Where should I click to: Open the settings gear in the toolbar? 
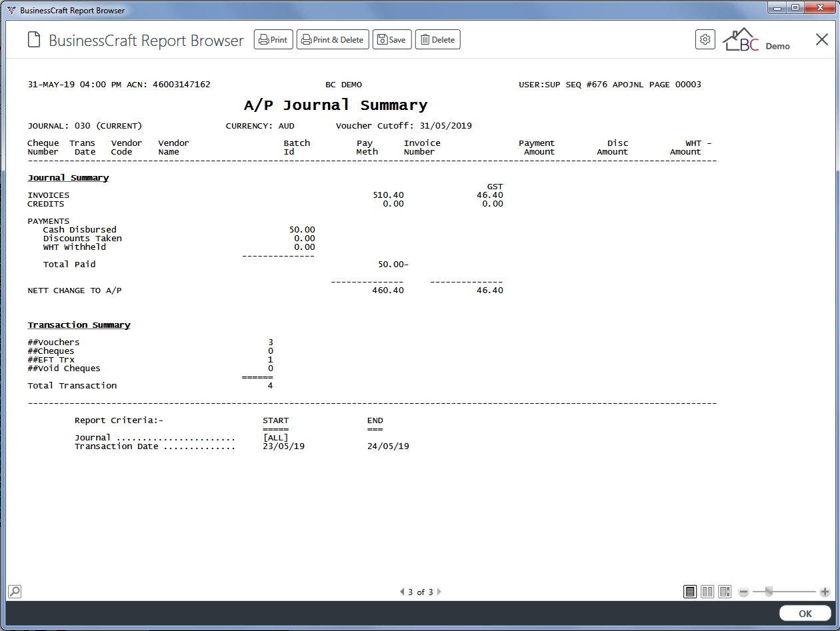(x=705, y=39)
